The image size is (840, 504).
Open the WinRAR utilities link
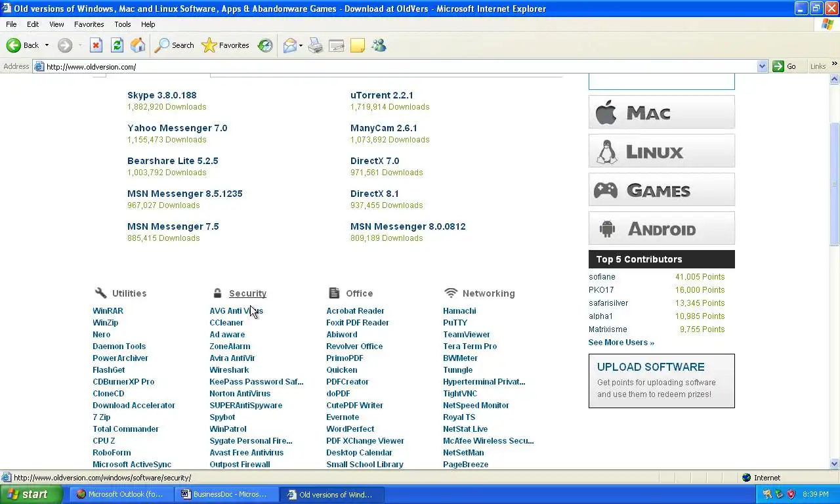point(108,311)
